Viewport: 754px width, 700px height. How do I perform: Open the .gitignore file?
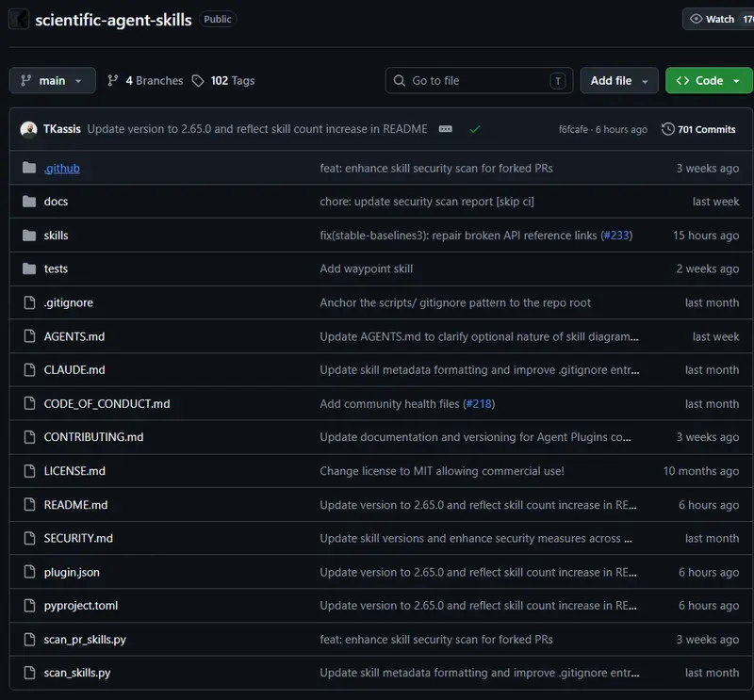pyautogui.click(x=68, y=302)
